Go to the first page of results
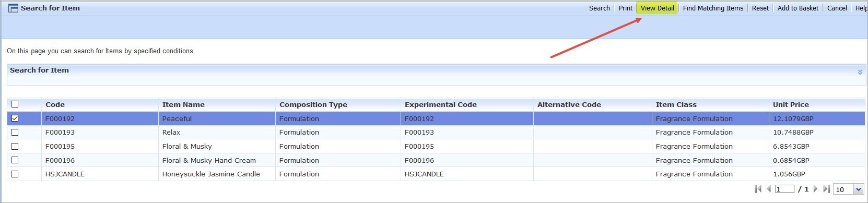The image size is (868, 203). pyautogui.click(x=758, y=189)
